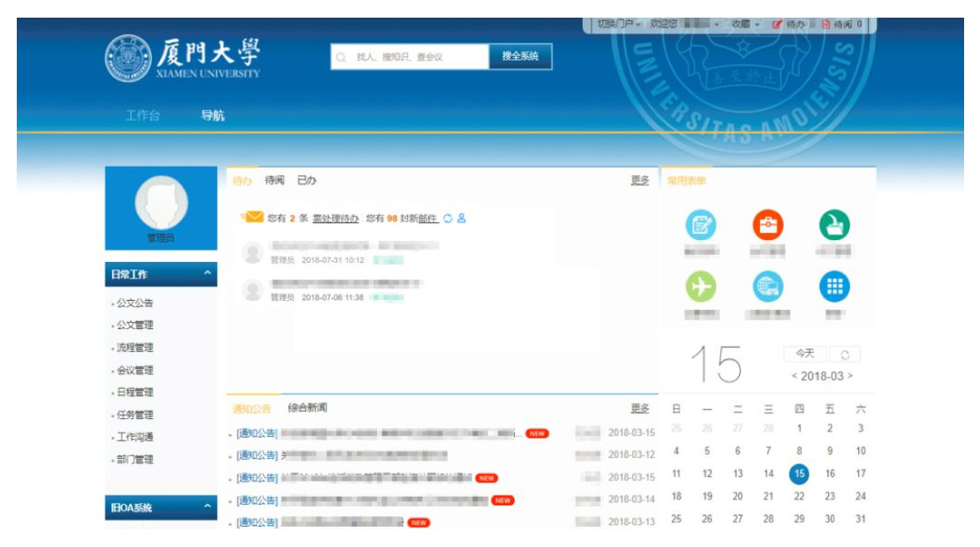Open the light blue document-edit form icon

pos(701,226)
